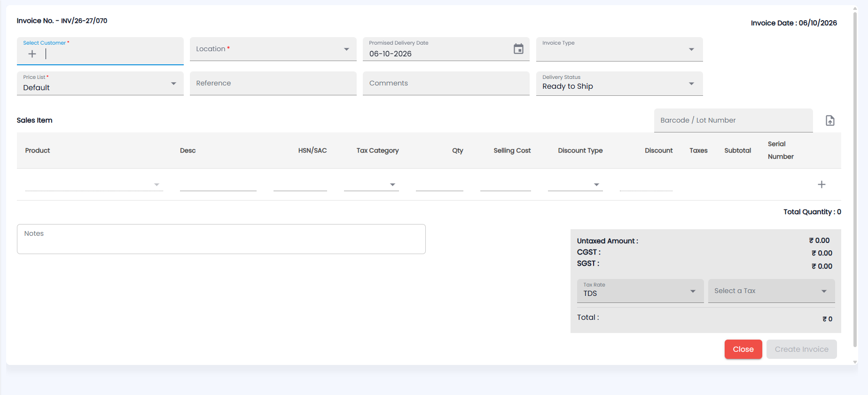
Task: Open the Location dropdown
Action: [273, 49]
